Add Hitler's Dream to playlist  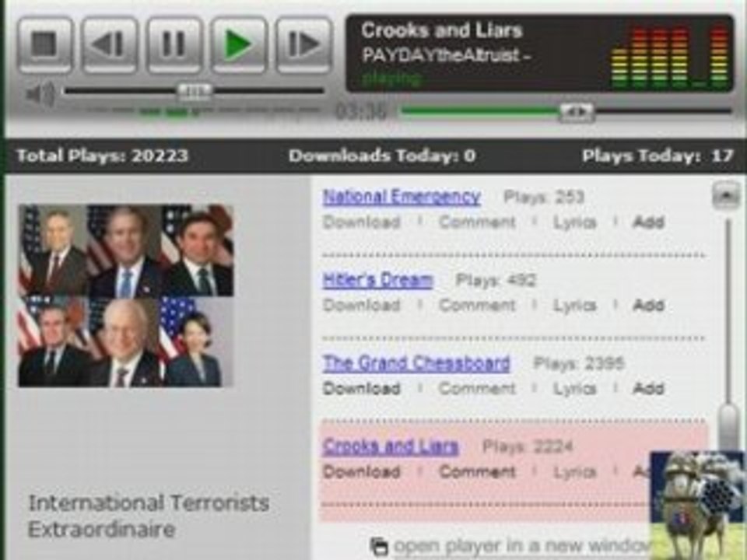coord(648,305)
